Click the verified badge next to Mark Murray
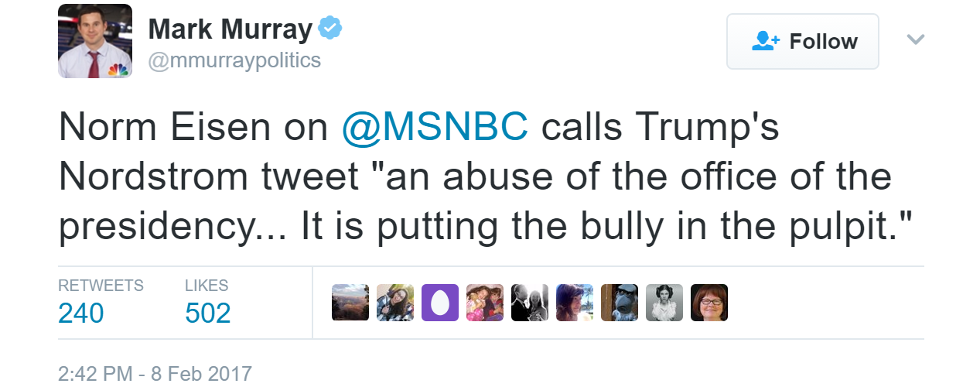The height and width of the screenshot is (387, 980). coord(330,29)
